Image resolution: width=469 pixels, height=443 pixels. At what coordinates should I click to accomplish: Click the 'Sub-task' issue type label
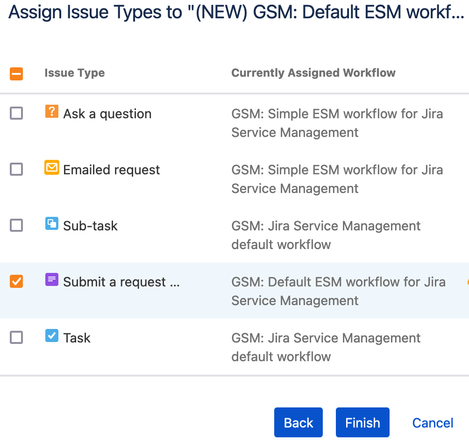click(90, 226)
